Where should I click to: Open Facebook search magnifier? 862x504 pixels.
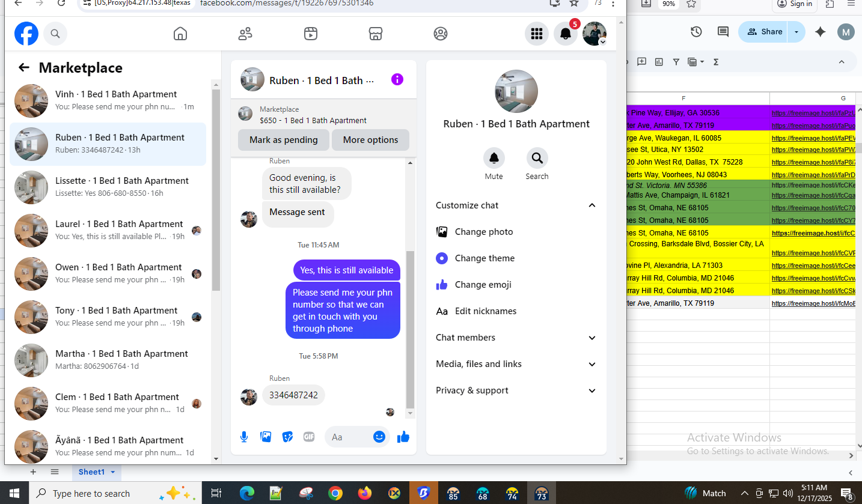tap(55, 34)
